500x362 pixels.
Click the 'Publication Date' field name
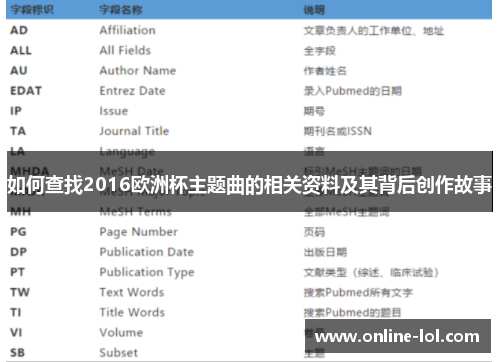pos(147,252)
